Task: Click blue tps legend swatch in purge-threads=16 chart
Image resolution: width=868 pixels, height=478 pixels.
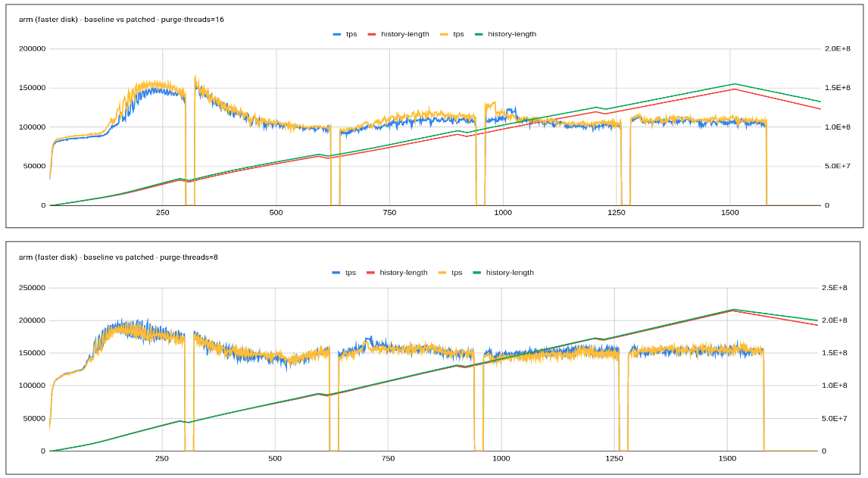Action: [338, 34]
